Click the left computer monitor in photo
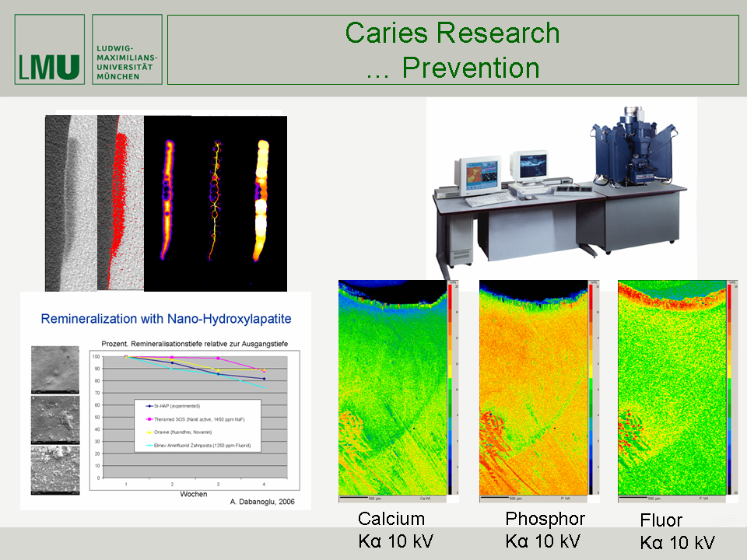The height and width of the screenshot is (560, 747). 479,175
